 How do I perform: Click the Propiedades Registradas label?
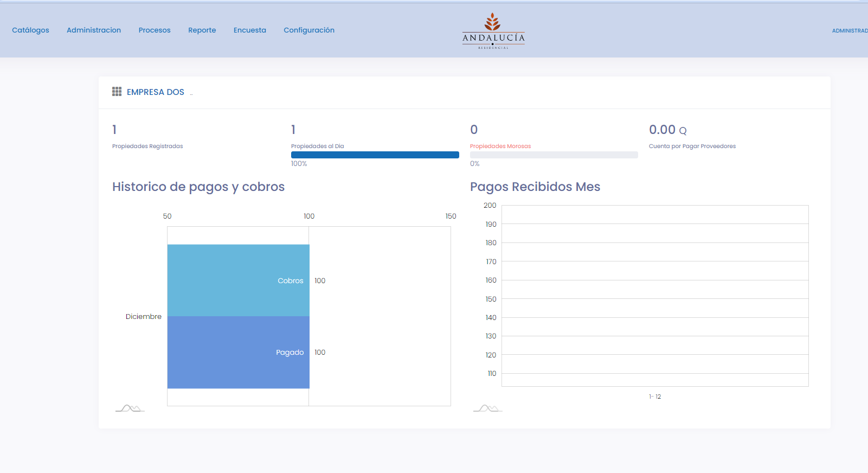(x=147, y=146)
